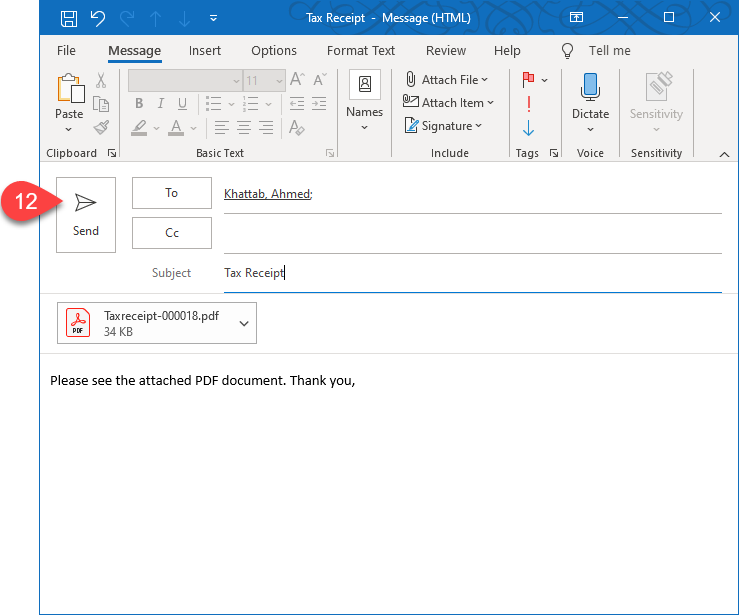Open the highlight color dropdown arrow
739x615 pixels.
(x=156, y=128)
